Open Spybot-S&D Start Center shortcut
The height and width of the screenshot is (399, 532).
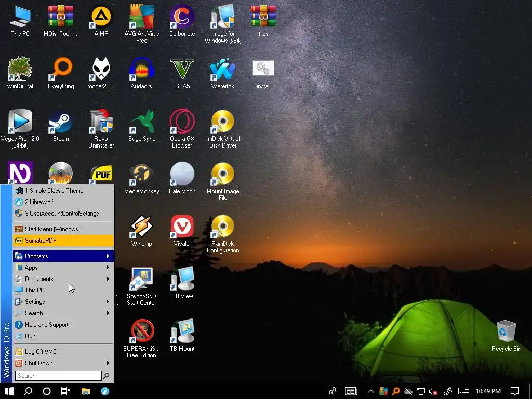click(141, 286)
